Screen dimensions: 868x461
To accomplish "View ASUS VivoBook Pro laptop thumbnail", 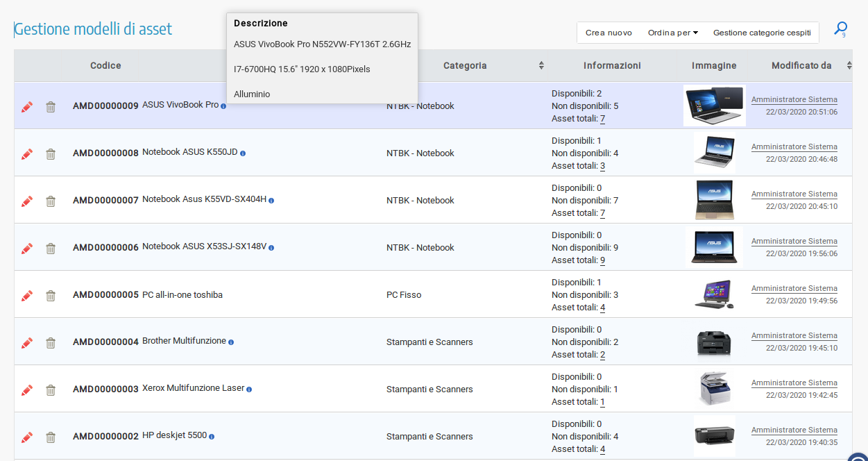I will (714, 106).
